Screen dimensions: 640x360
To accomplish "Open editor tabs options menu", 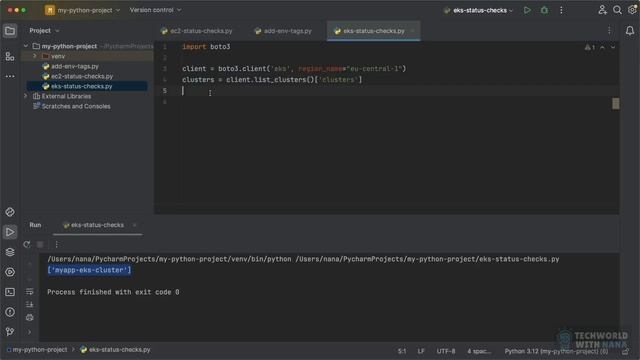I will pos(609,31).
